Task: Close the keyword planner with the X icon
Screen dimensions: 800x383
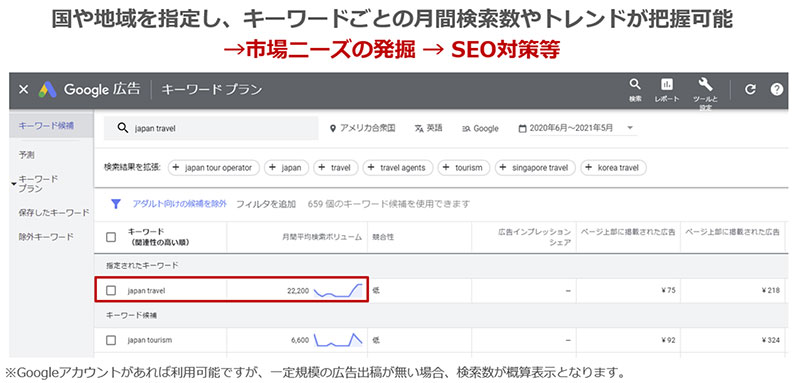Action: 23,90
